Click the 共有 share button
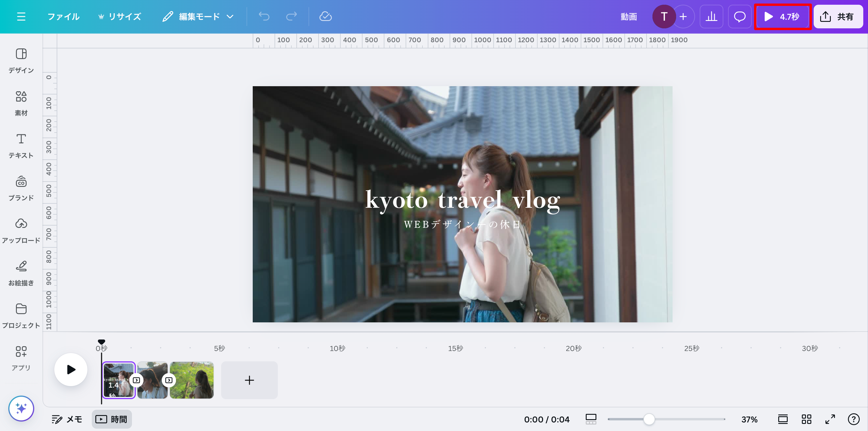 point(838,16)
